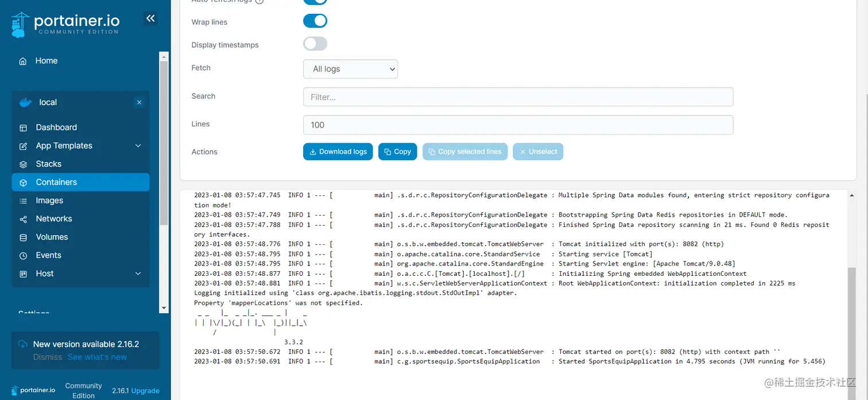
Task: Open the Networks menu item
Action: (x=80, y=219)
